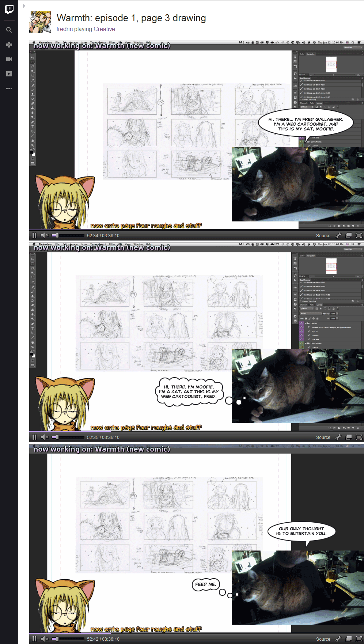Open fredrin's channel link
364x644 pixels.
click(x=65, y=29)
